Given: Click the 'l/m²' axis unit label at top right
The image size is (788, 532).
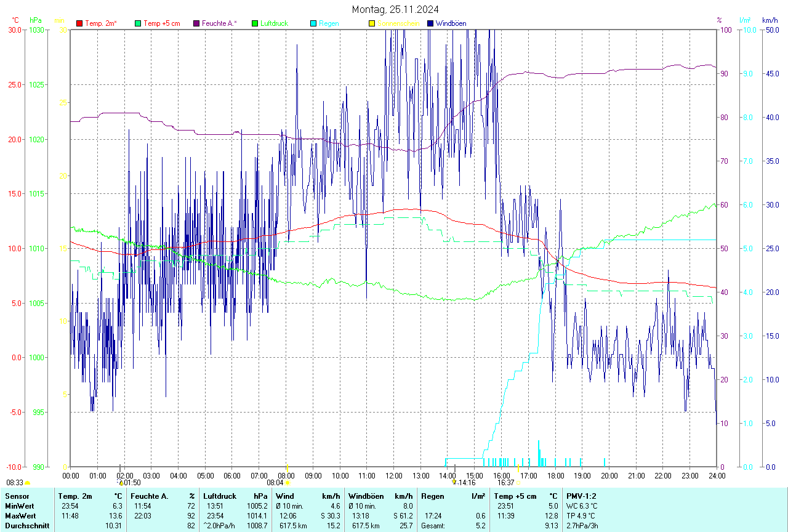Looking at the screenshot, I should 745,20.
